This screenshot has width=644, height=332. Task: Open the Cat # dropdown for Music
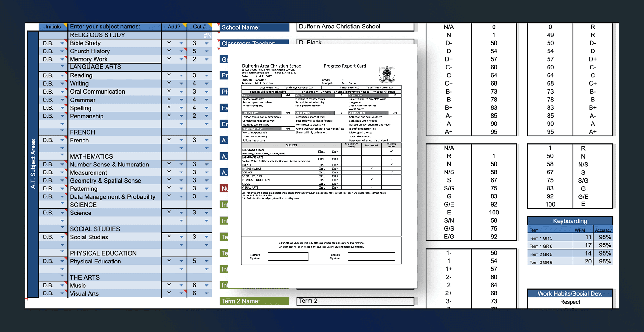point(206,285)
